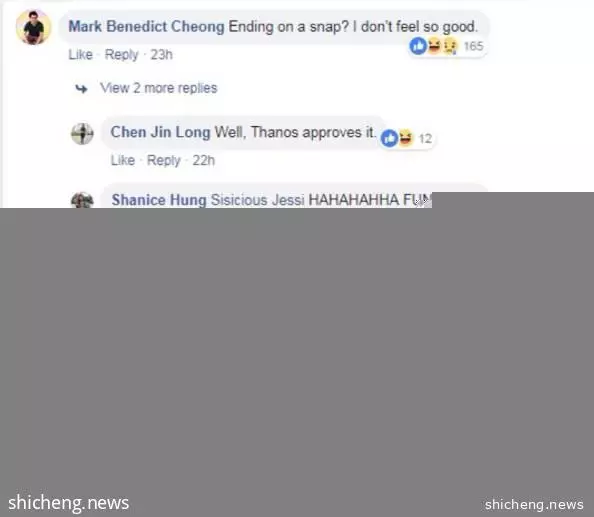594x517 pixels.
Task: Click the Mark Benedict Cheong name link
Action: tap(146, 27)
